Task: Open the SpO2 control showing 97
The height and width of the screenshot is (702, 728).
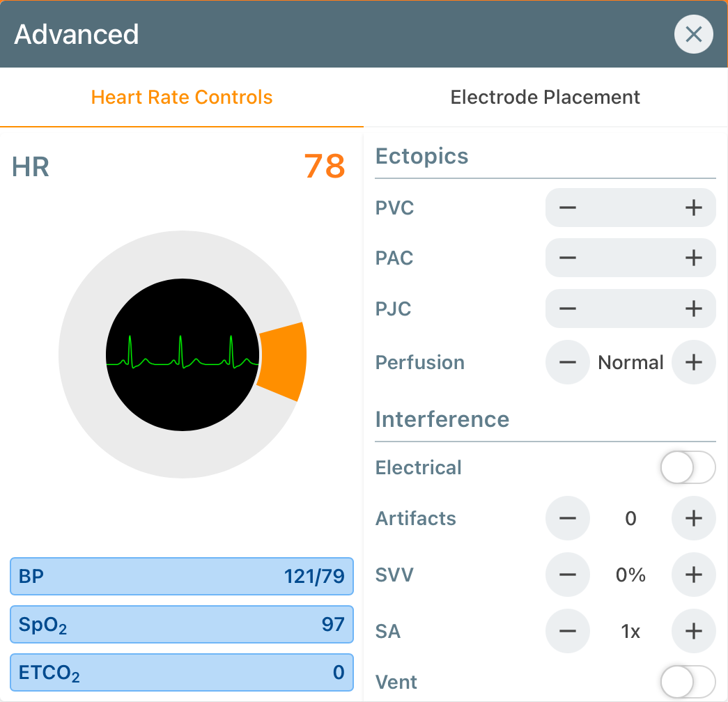Action: (x=181, y=625)
